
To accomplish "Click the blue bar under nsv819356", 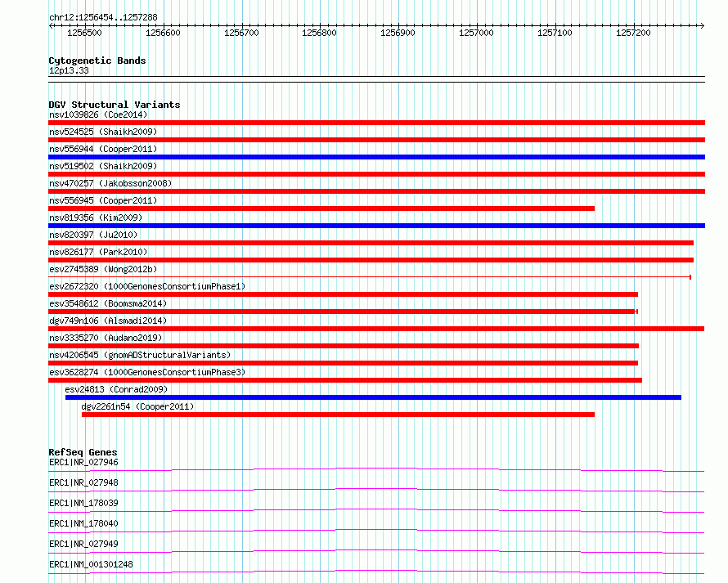I will pyautogui.click(x=376, y=226).
